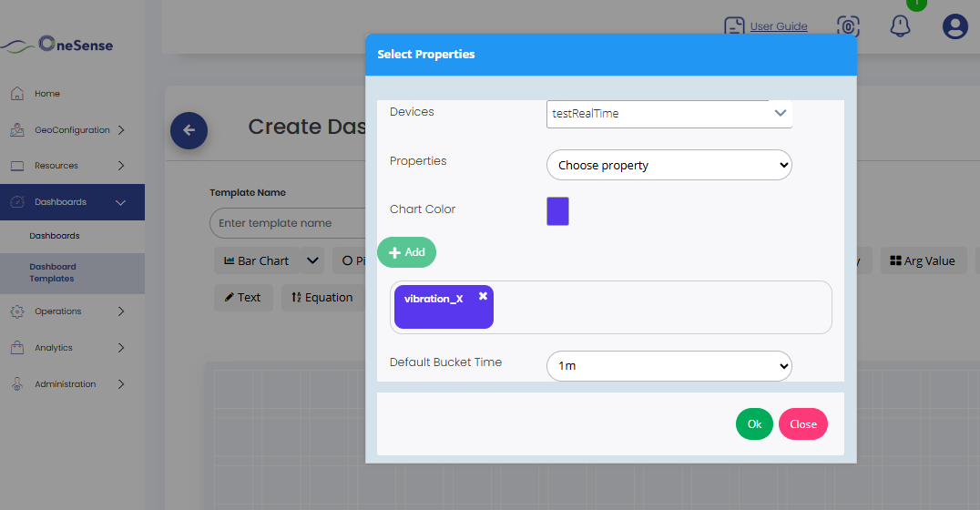
Task: Open the Choose property dropdown
Action: (x=669, y=166)
